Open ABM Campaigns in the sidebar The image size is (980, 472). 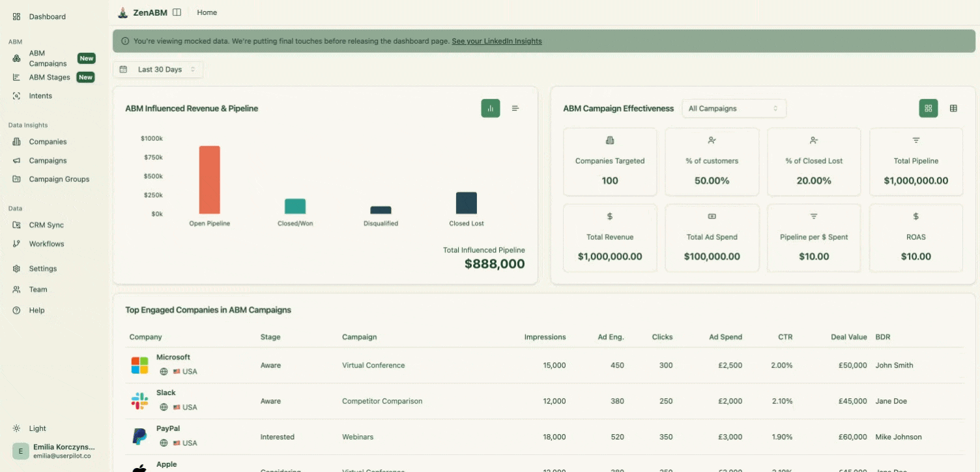pyautogui.click(x=47, y=58)
